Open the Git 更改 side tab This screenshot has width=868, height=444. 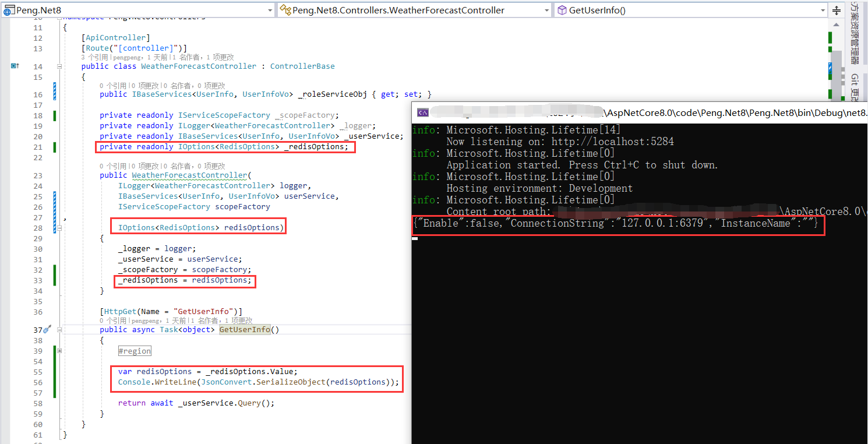pos(855,86)
